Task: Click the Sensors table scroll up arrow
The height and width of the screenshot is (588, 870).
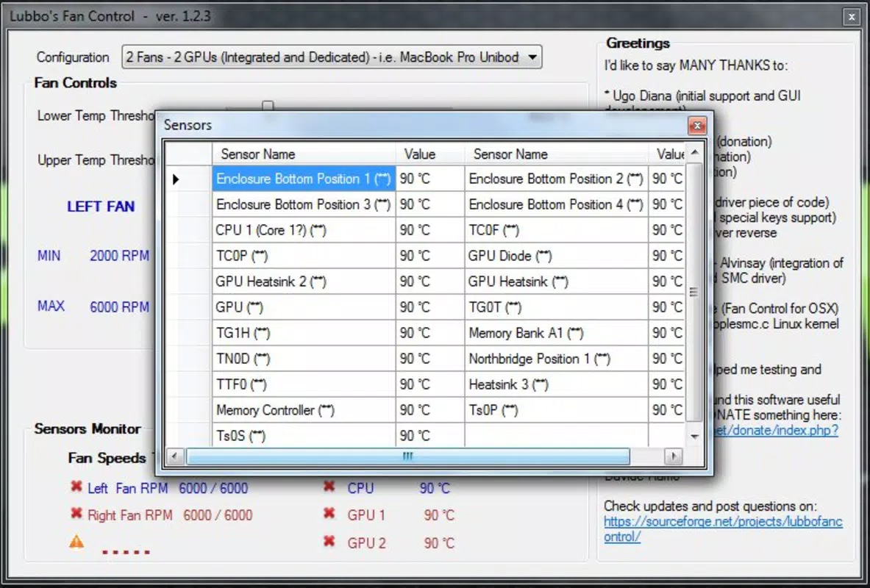Action: [694, 151]
